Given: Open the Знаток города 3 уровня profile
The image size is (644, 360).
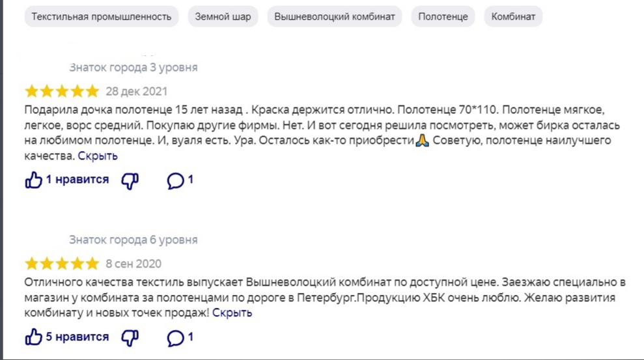Looking at the screenshot, I should tap(133, 68).
